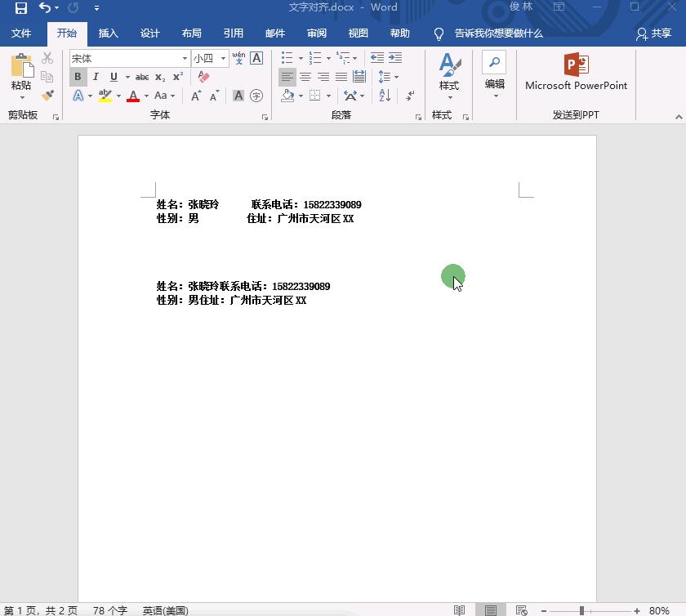Apply italic formatting

click(x=96, y=76)
